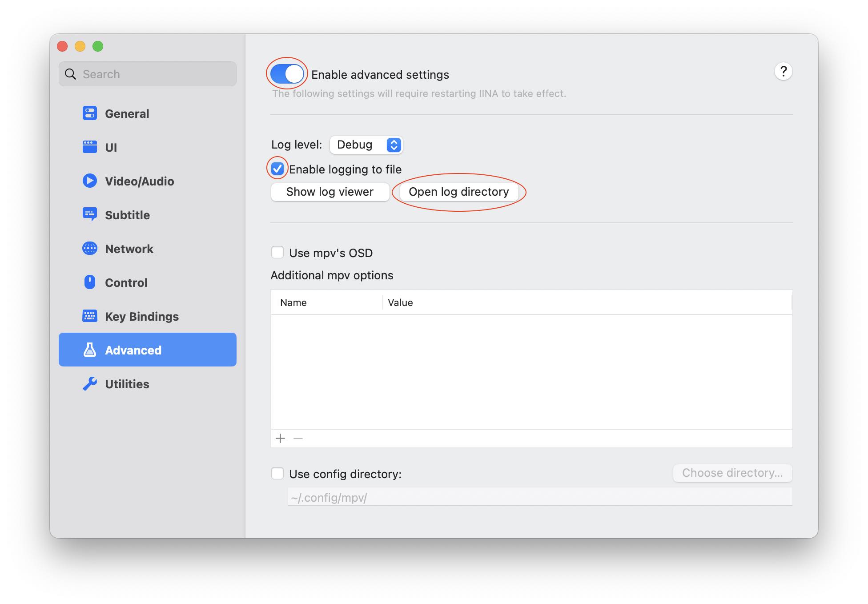Image resolution: width=868 pixels, height=604 pixels.
Task: Turn off Enable advanced settings switch
Action: (287, 74)
